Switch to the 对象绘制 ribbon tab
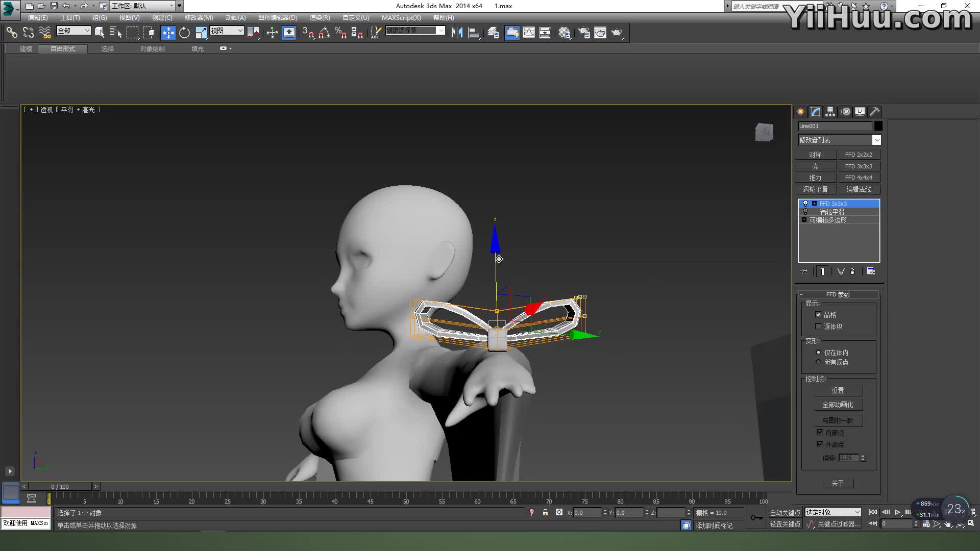 153,49
